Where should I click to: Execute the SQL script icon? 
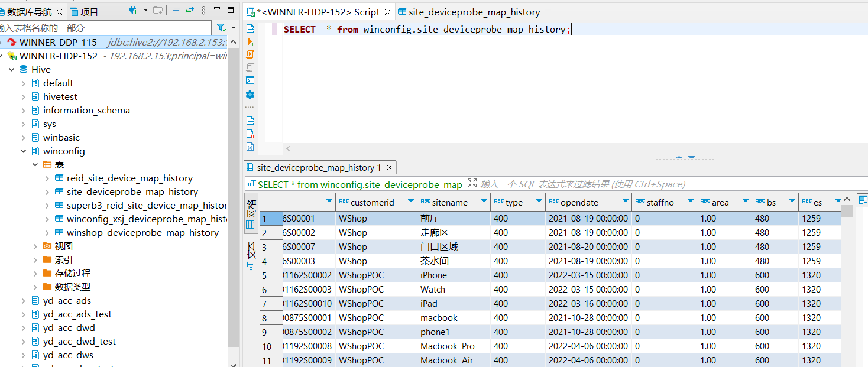pos(250,54)
